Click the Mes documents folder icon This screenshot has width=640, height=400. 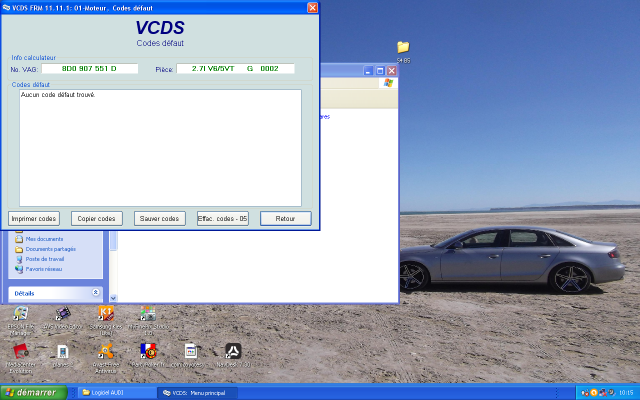pyautogui.click(x=19, y=239)
